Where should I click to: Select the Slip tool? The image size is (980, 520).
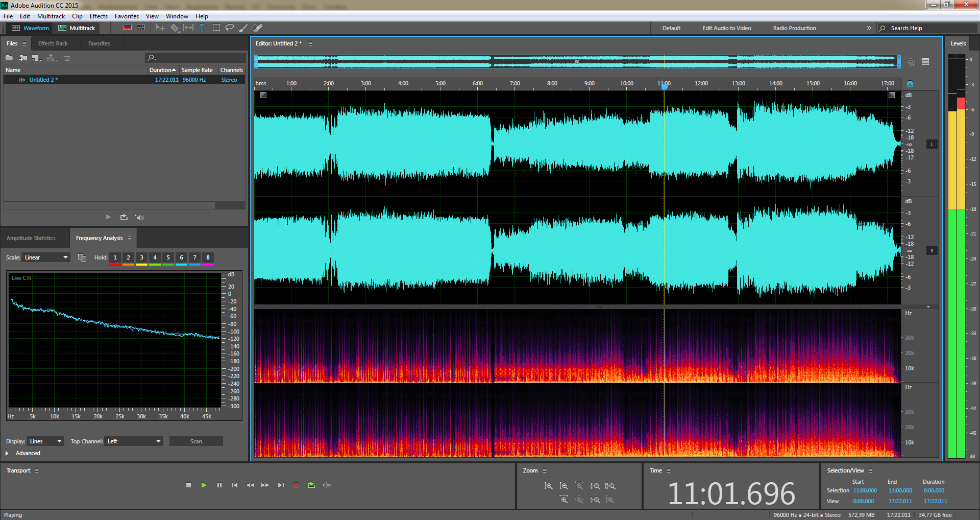[188, 28]
